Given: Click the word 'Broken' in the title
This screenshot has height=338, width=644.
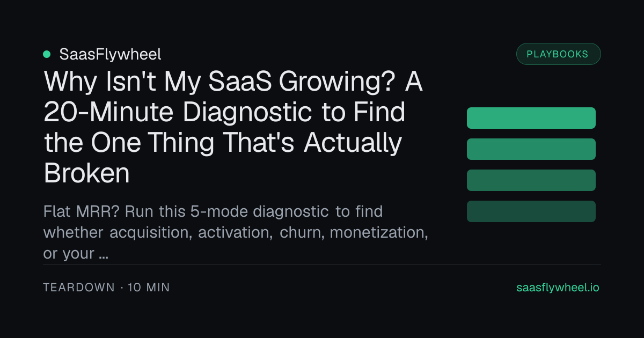Looking at the screenshot, I should pyautogui.click(x=86, y=172).
